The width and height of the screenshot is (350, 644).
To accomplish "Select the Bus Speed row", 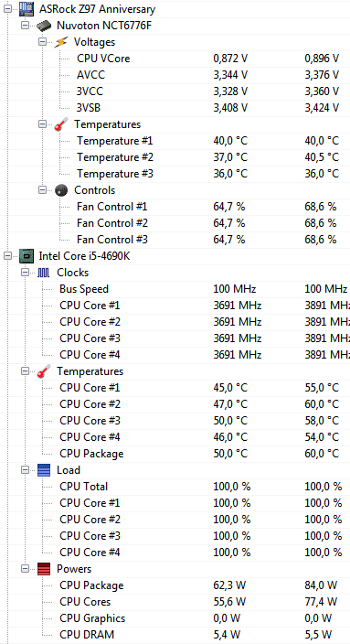I will tap(175, 289).
